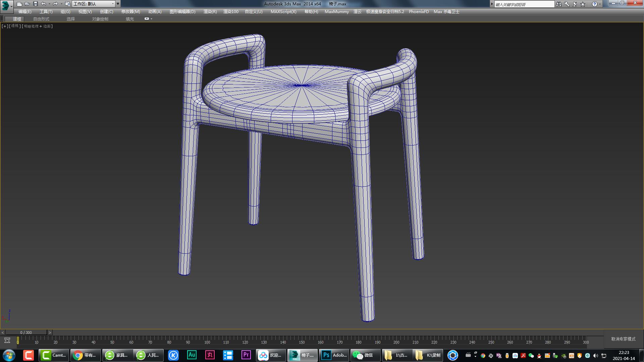Save the scene using the disk icon
This screenshot has width=644, height=362.
click(x=35, y=4)
